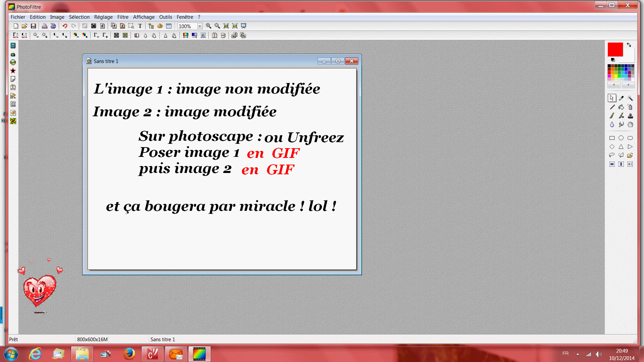Select the lasso selection shape
The width and height of the screenshot is (644, 362).
pyautogui.click(x=612, y=155)
